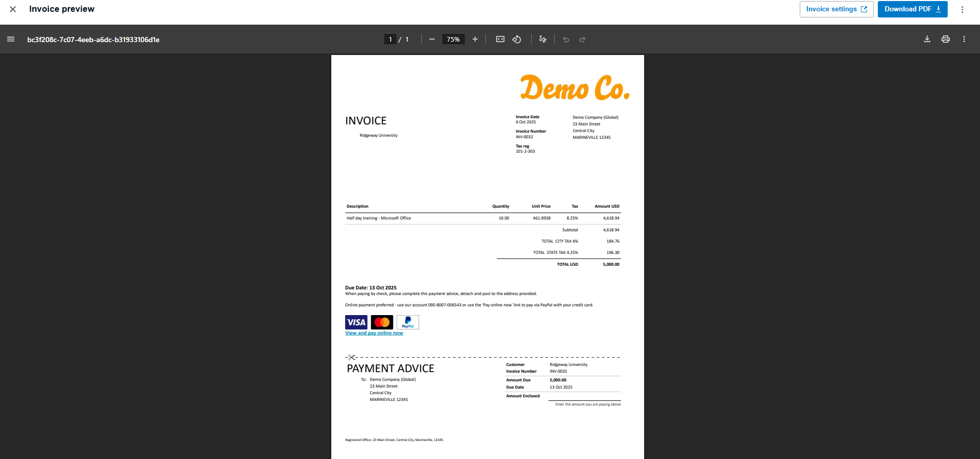Click the redo icon in PDF toolbar
This screenshot has height=459, width=980.
[x=582, y=40]
